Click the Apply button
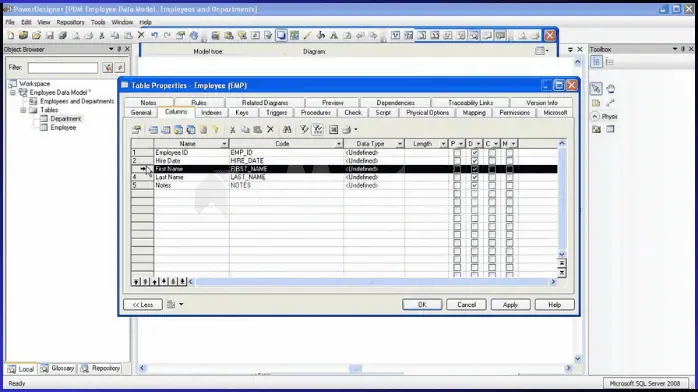698x392 pixels. click(510, 305)
